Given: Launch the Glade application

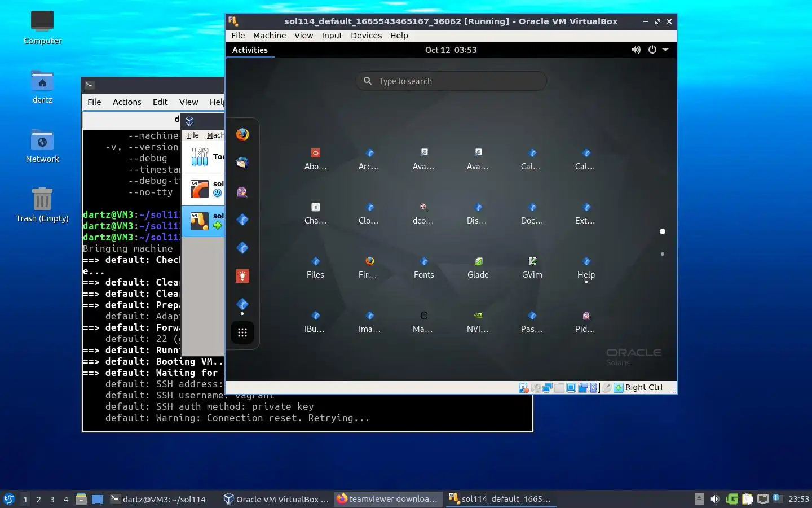Looking at the screenshot, I should pyautogui.click(x=478, y=268).
